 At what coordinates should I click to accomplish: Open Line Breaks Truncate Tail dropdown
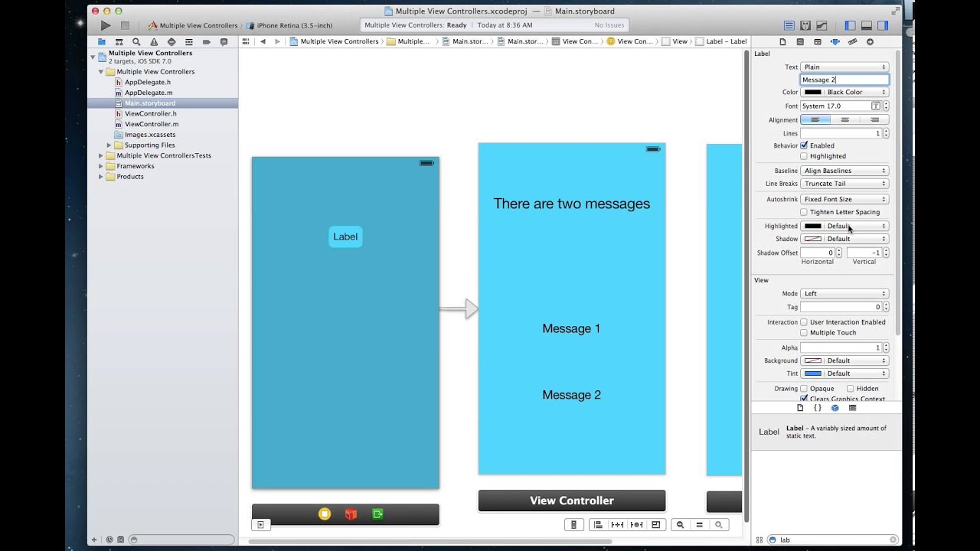coord(844,184)
